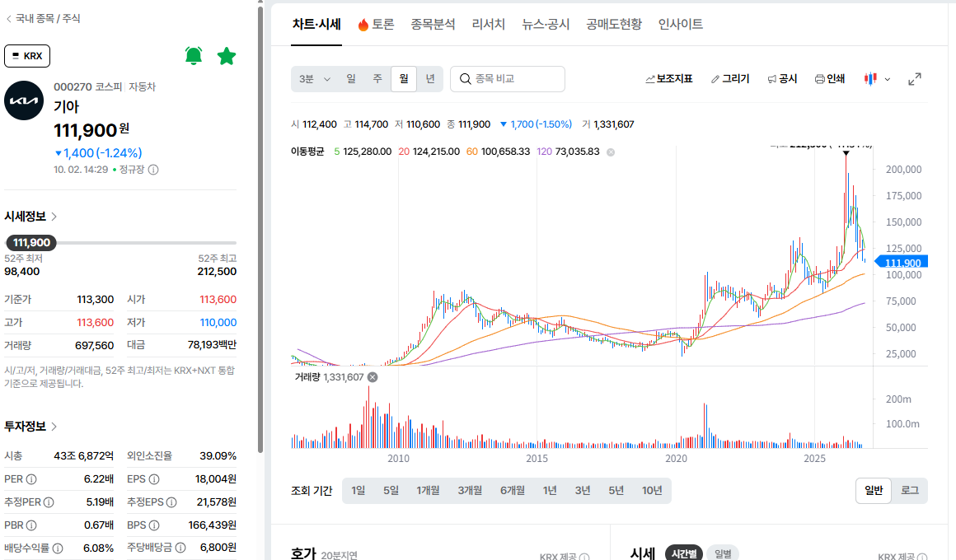The width and height of the screenshot is (956, 560).
Task: Expand the 시세정보 section
Action: 30,217
